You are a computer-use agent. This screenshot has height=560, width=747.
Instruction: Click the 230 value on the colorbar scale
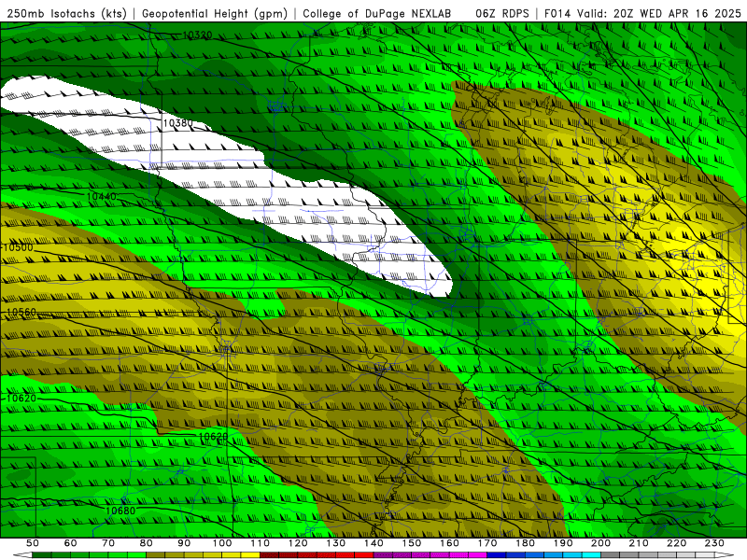[714, 543]
